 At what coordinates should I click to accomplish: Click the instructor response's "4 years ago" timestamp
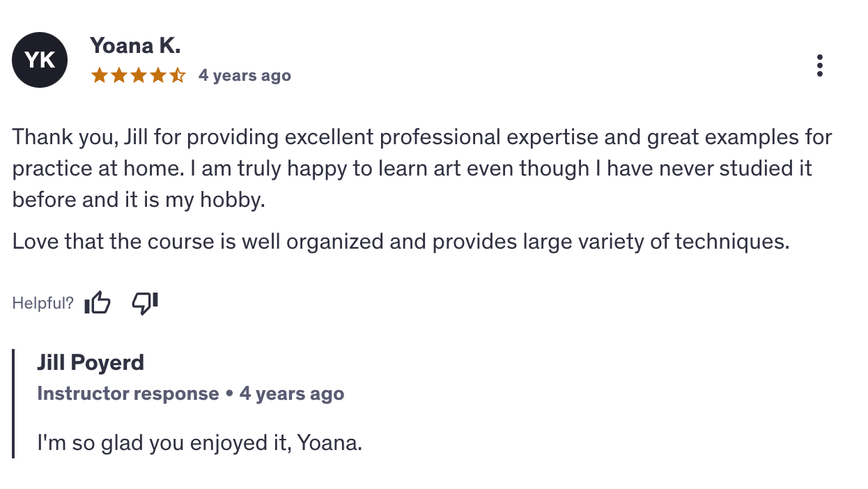pyautogui.click(x=291, y=394)
